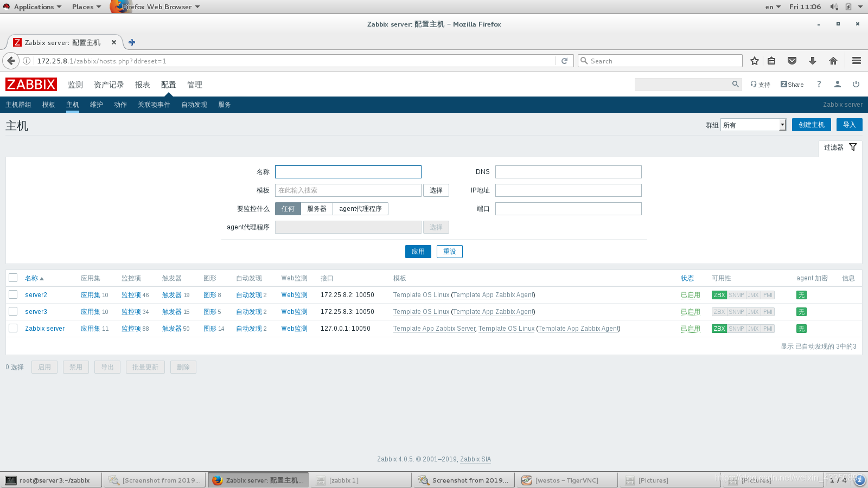This screenshot has width=868, height=488.
Task: Go to 主机群组 submenu
Action: 18,105
